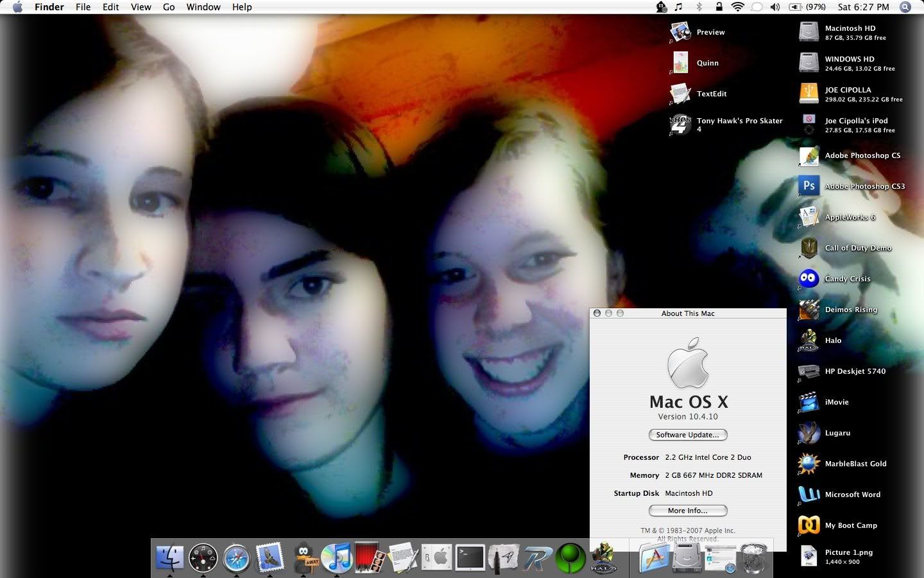Open System Preferences in the dock
Image resolution: width=924 pixels, height=578 pixels.
(437, 557)
